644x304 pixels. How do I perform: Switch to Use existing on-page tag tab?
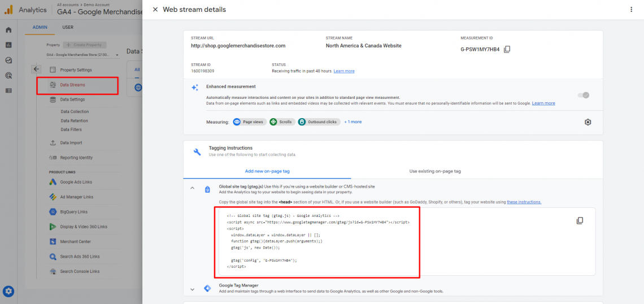(x=435, y=171)
